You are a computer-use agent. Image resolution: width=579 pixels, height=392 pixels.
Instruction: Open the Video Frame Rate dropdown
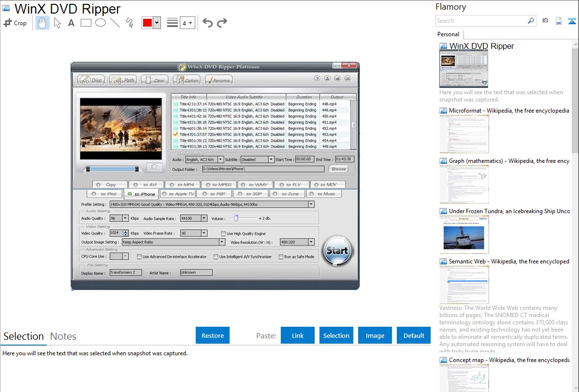coord(204,233)
